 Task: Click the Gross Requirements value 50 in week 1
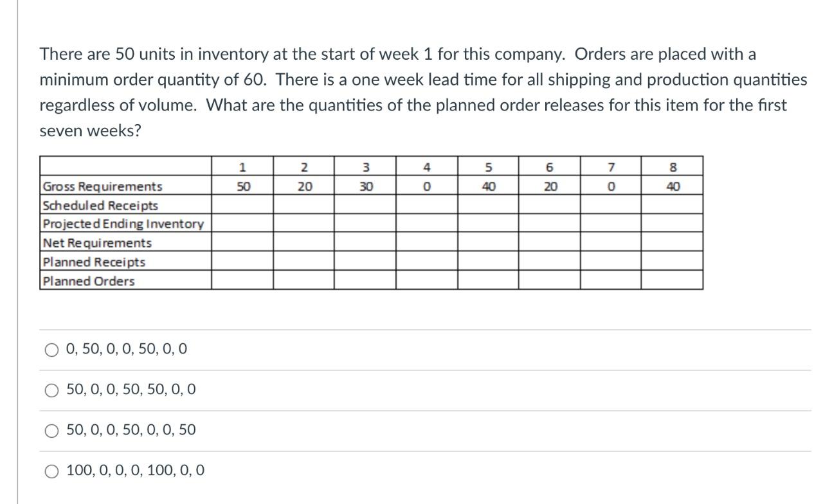point(242,186)
